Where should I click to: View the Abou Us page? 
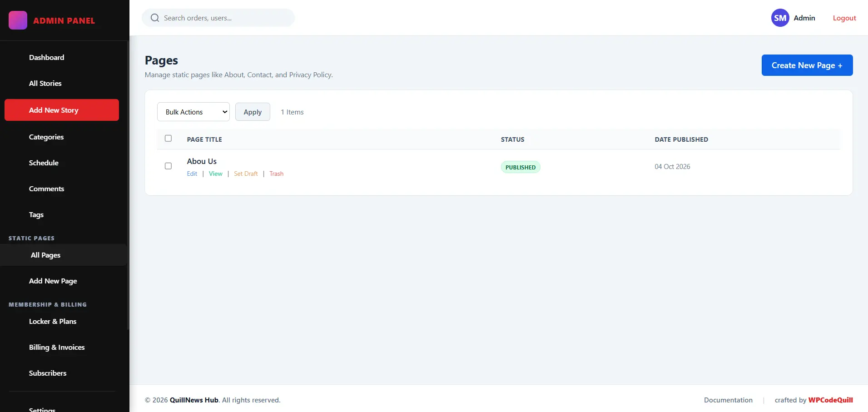tap(216, 174)
